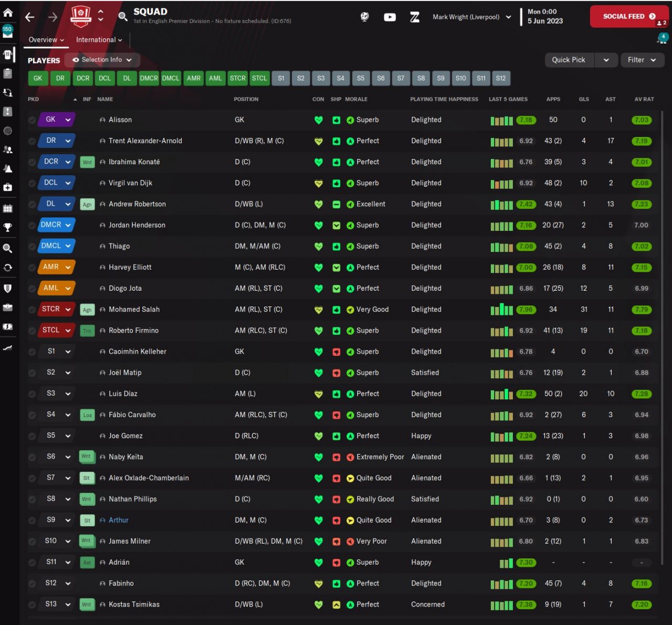Sort players by the MORALE column header
Screen dimensions: 672x625
[356, 99]
